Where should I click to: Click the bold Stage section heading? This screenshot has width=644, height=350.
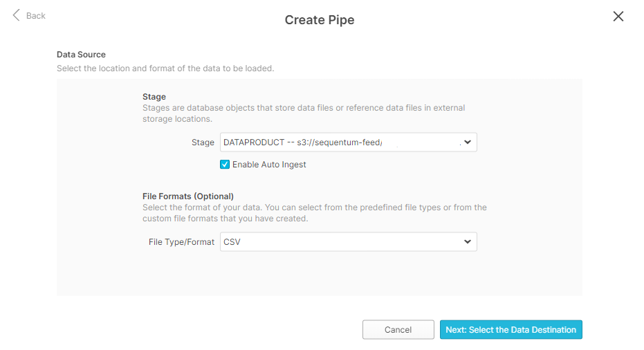pyautogui.click(x=154, y=97)
